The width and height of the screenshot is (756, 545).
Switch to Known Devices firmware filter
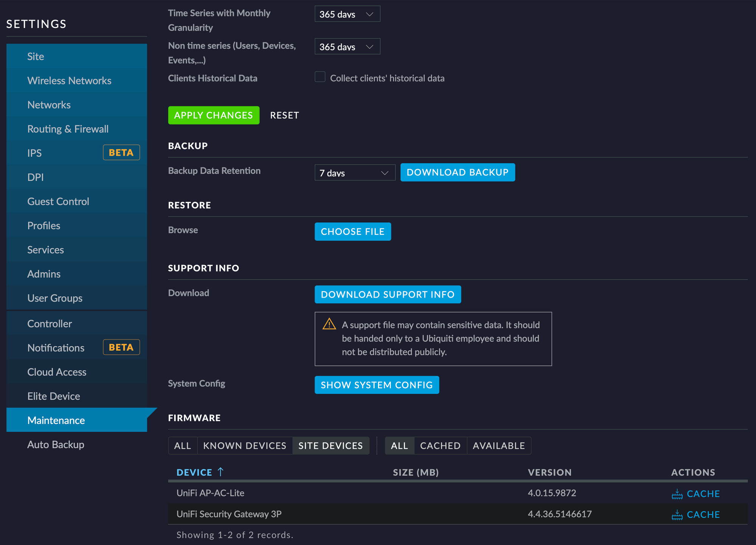[x=245, y=446]
